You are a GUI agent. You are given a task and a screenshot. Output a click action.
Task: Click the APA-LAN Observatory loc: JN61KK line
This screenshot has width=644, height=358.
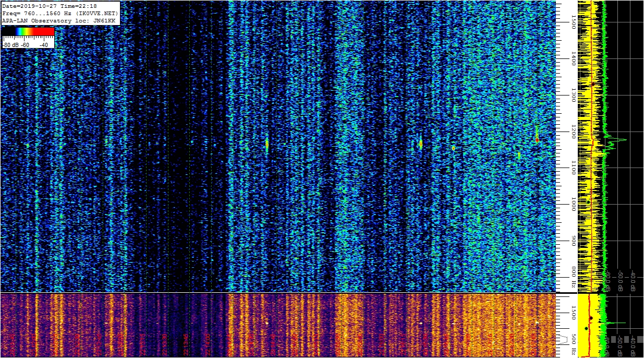click(x=58, y=21)
